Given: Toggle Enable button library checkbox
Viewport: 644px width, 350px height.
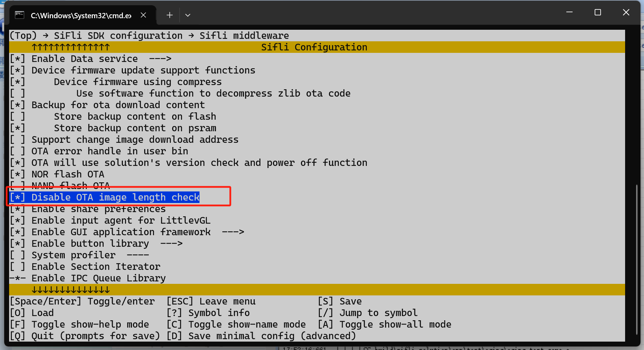Looking at the screenshot, I should pos(17,244).
